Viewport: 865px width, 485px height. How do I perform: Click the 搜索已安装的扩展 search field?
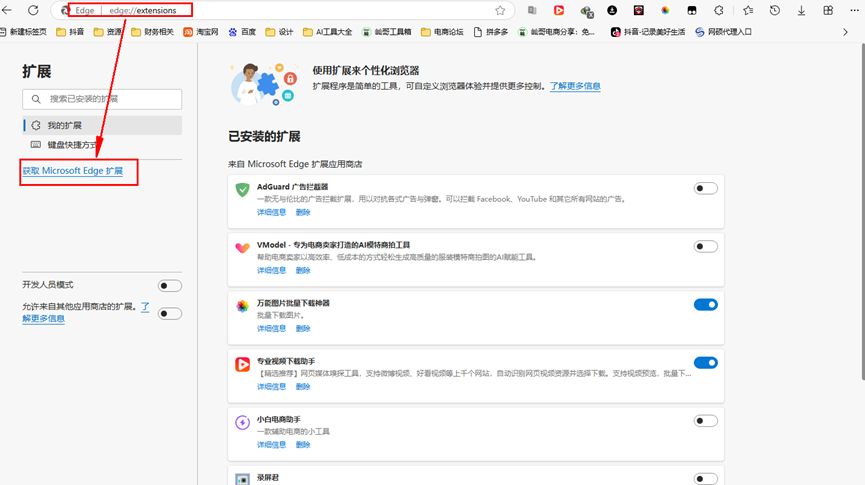102,99
